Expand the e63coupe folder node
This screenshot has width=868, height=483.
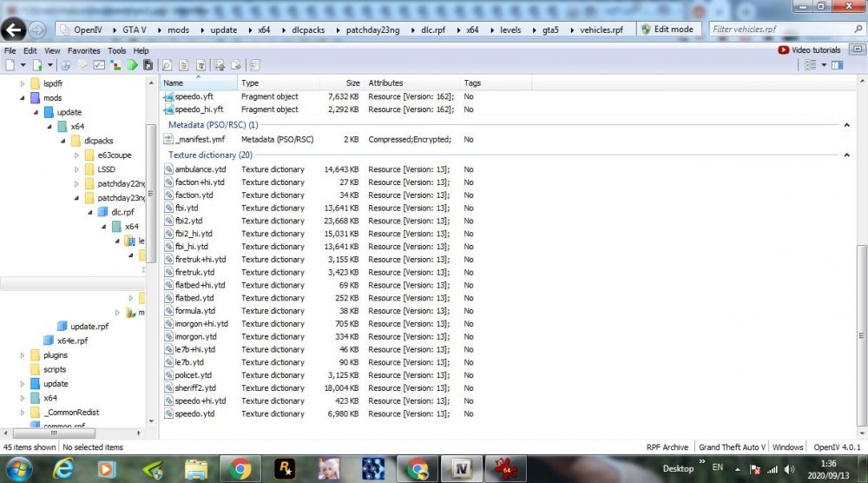coord(76,155)
